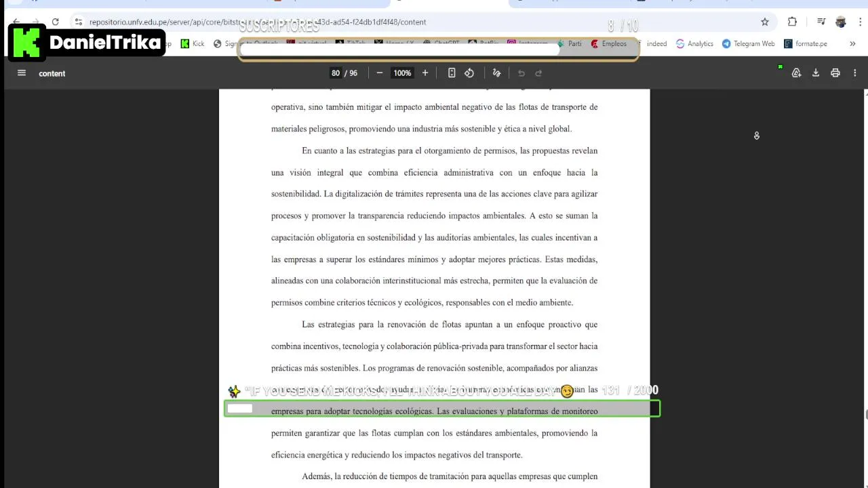Click the line 'sostenibilidad. La digitalización de trámites'

[x=434, y=194]
